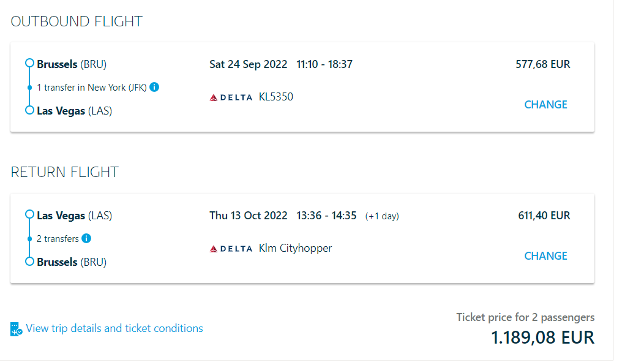Click the Klm Cityhopper carrier label

(x=295, y=248)
